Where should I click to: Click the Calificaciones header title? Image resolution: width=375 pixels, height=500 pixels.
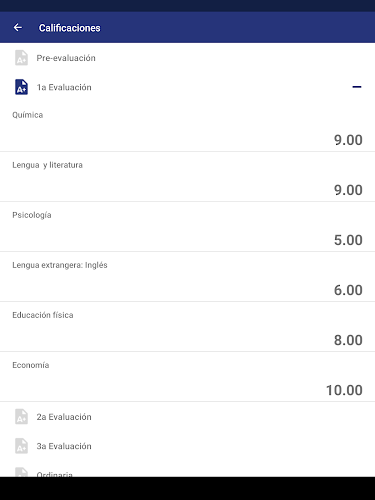[69, 28]
